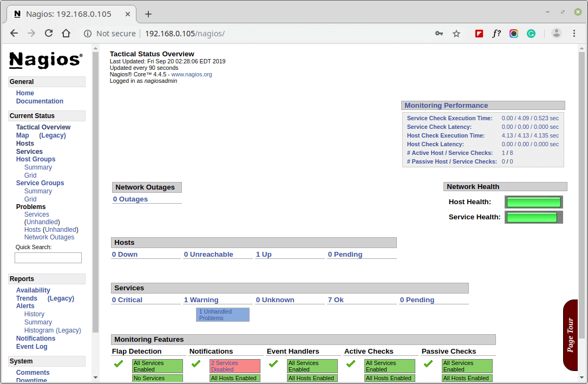
Task: Open the Chrome profile avatar icon
Action: [x=557, y=34]
